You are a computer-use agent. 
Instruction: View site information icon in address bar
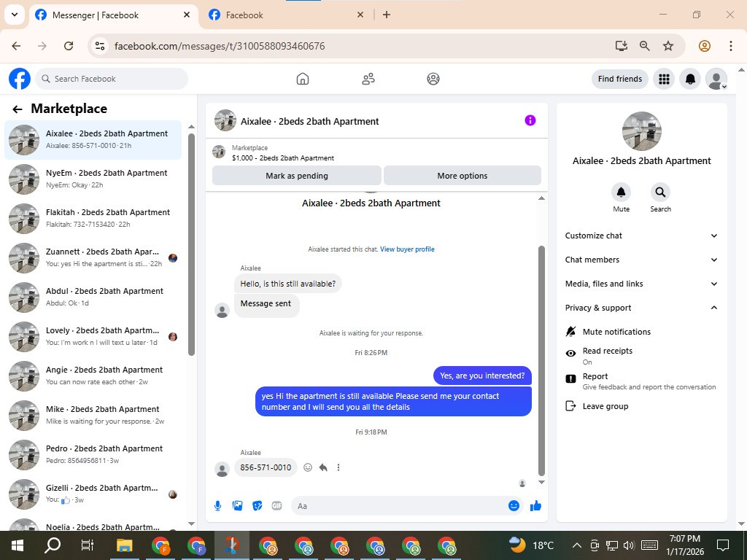point(100,46)
